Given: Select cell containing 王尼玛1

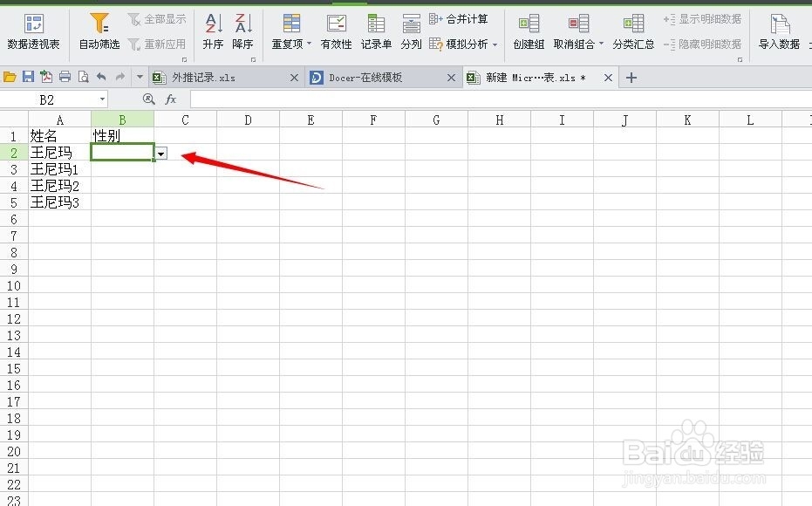Looking at the screenshot, I should (x=59, y=169).
